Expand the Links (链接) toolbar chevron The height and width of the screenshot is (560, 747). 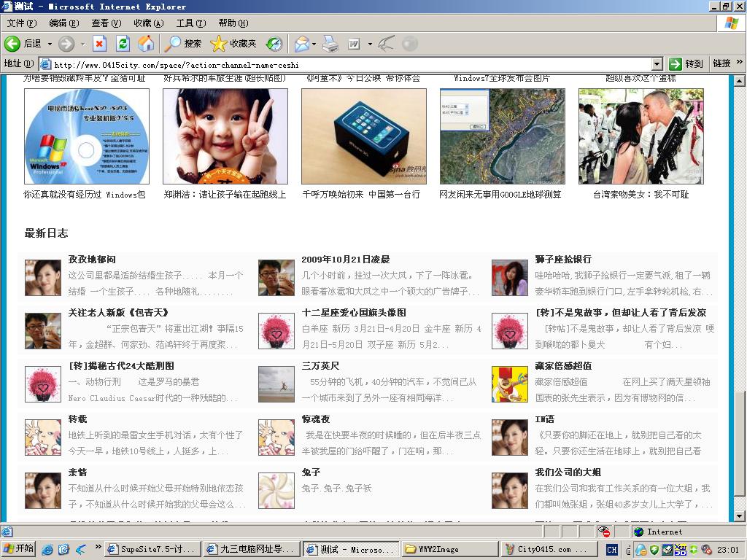click(x=740, y=62)
